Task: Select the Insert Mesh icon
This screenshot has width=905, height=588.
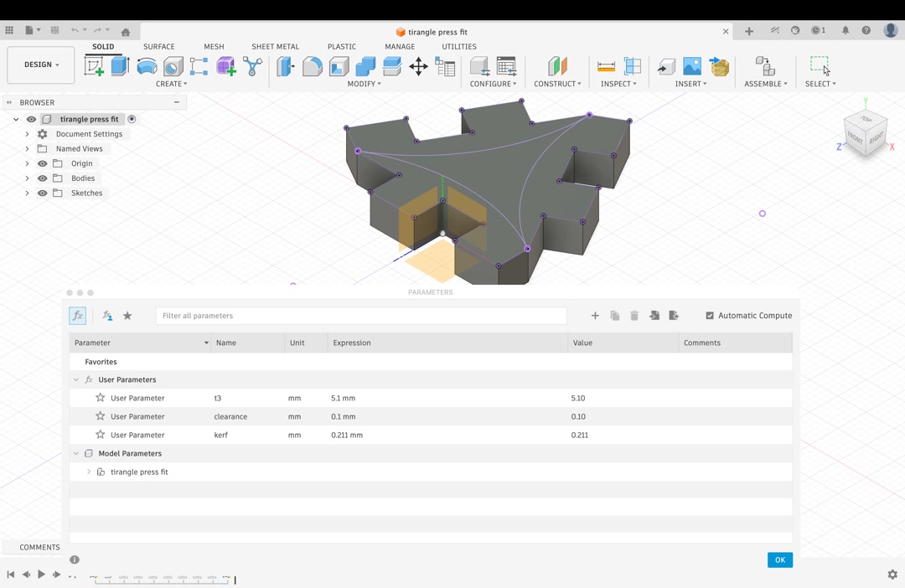Action: (719, 66)
